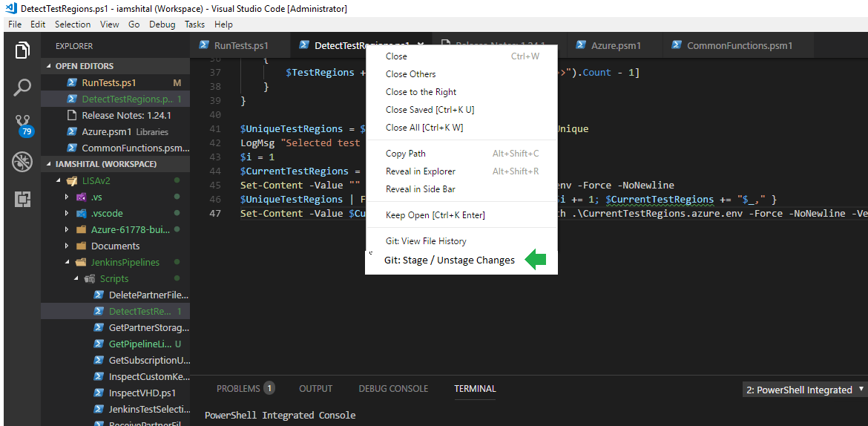The image size is (868, 426).
Task: Open the Extensions activity bar icon
Action: (22, 199)
